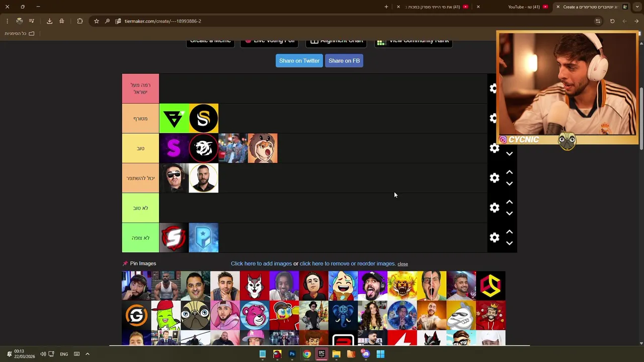Open the zoom magnifier icon in address bar
Viewport: 644px width, 362px height.
(107, 21)
